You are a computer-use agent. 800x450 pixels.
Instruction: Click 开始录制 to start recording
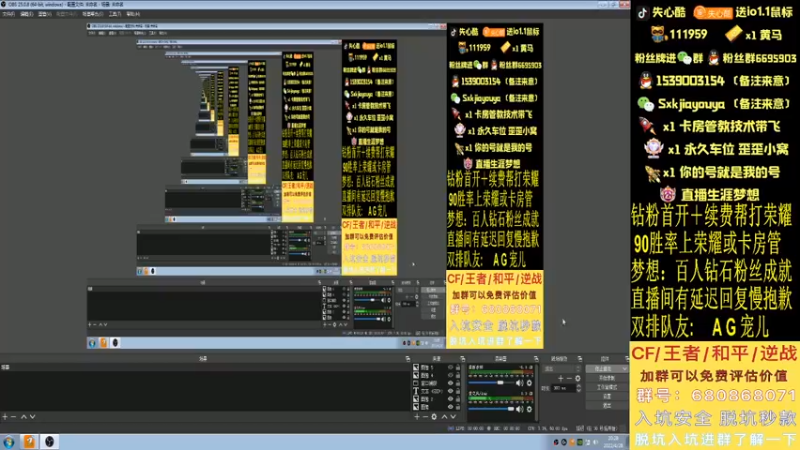607,378
